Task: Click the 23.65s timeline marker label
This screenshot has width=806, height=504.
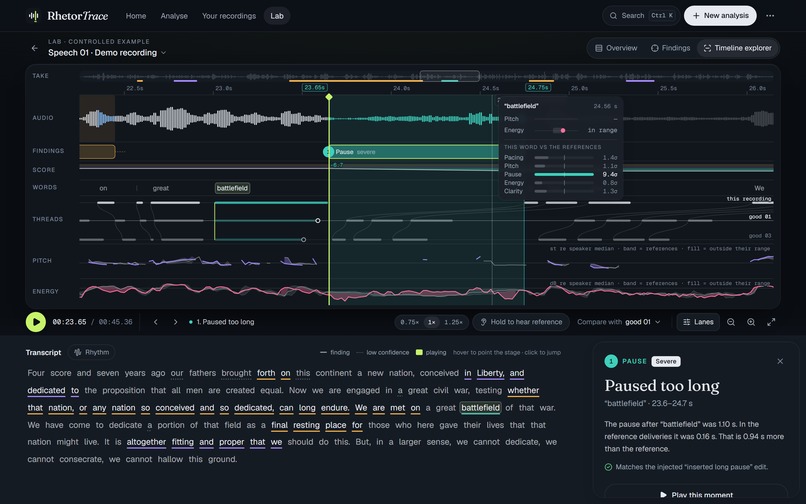Action: (x=315, y=87)
